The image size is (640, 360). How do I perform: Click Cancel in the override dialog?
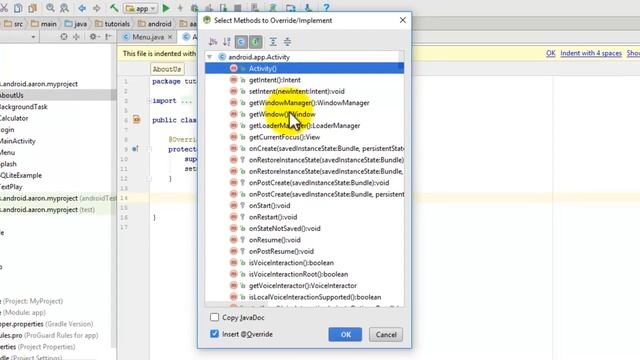[386, 334]
